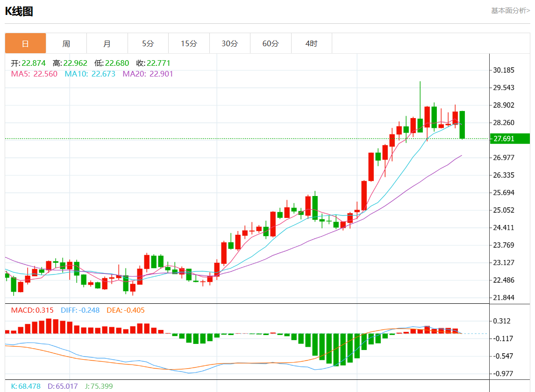Open the 4时 timeframe tab
The image size is (535, 392).
[312, 43]
